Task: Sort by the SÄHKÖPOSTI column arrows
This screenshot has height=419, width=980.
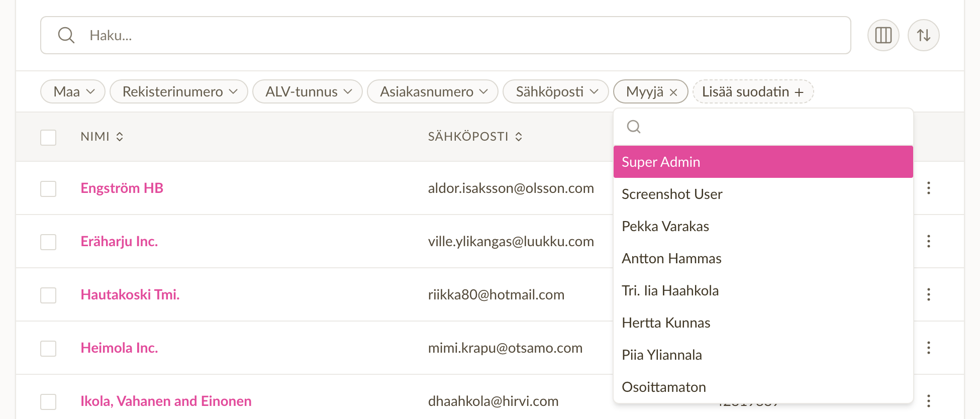Action: pyautogui.click(x=519, y=137)
